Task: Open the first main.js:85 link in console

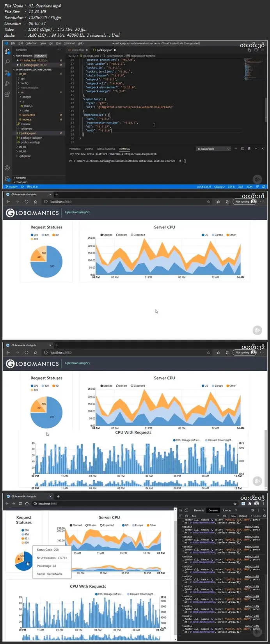Action: click(252, 526)
